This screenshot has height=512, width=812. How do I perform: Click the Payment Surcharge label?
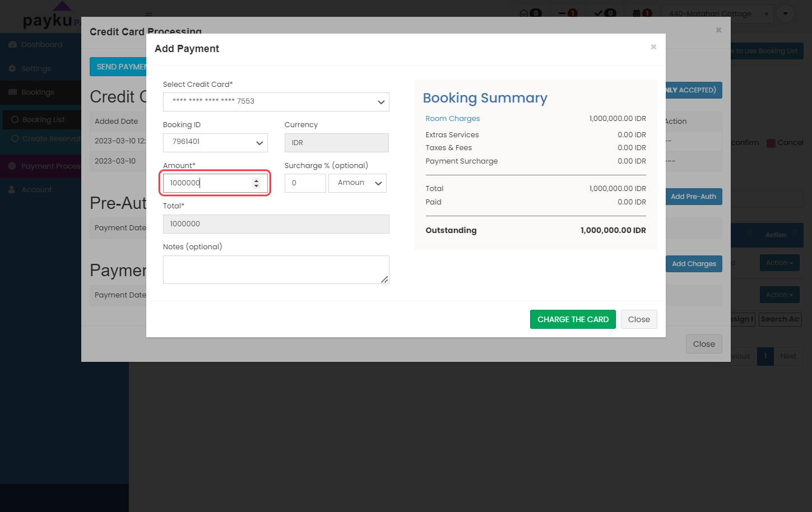tap(462, 161)
